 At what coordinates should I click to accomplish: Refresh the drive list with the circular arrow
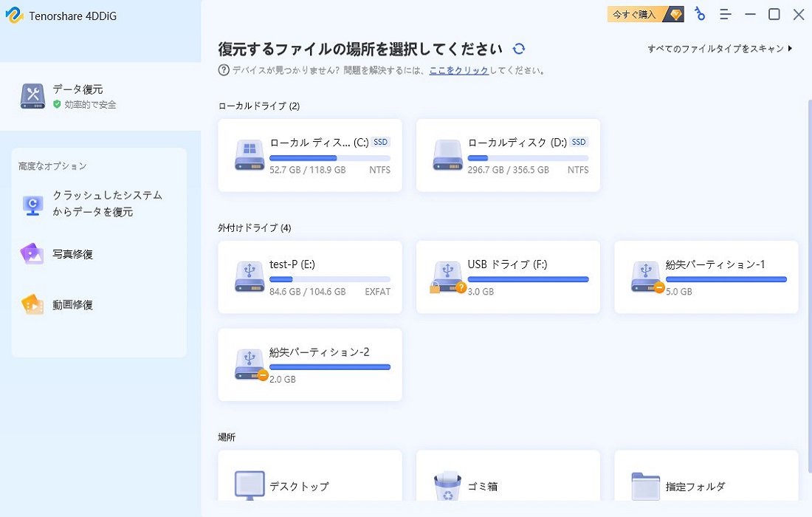518,48
